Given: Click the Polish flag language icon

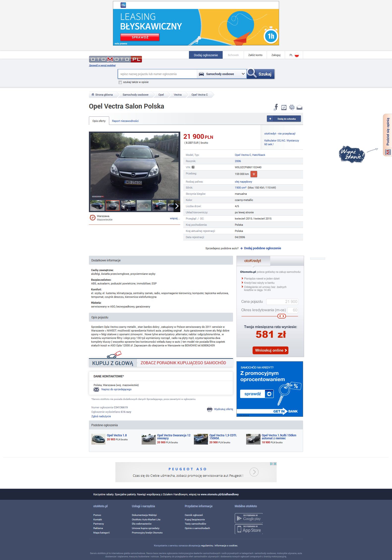Looking at the screenshot, I should (x=297, y=55).
